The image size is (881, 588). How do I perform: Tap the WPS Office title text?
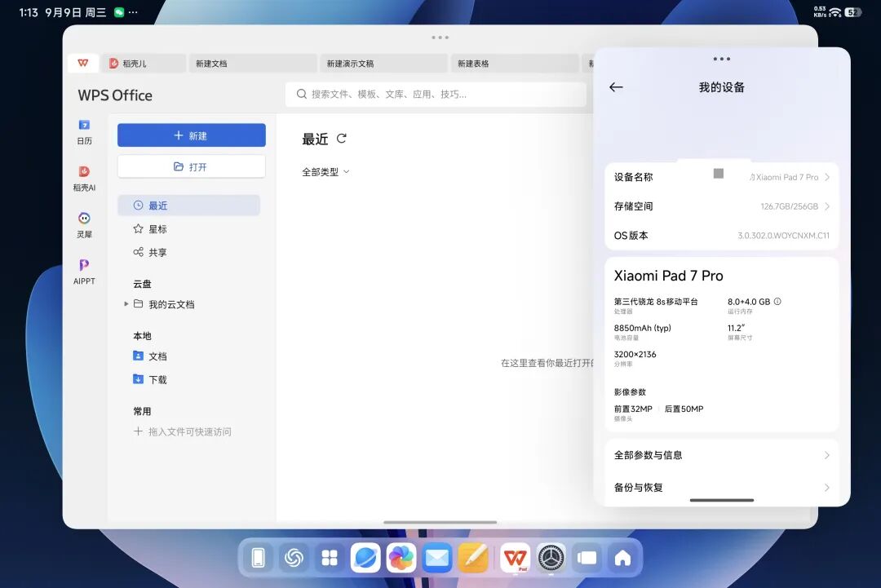pyautogui.click(x=115, y=95)
